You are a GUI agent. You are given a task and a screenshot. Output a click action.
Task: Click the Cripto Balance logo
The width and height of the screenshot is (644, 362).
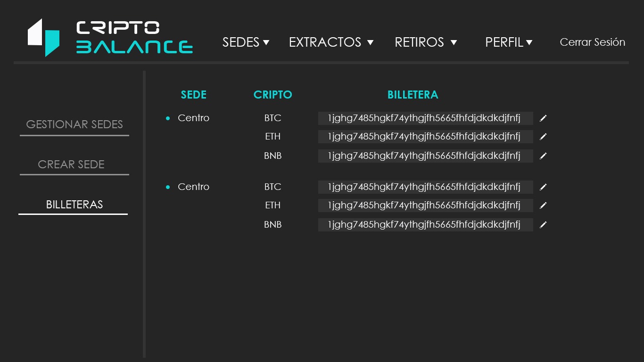(x=110, y=38)
